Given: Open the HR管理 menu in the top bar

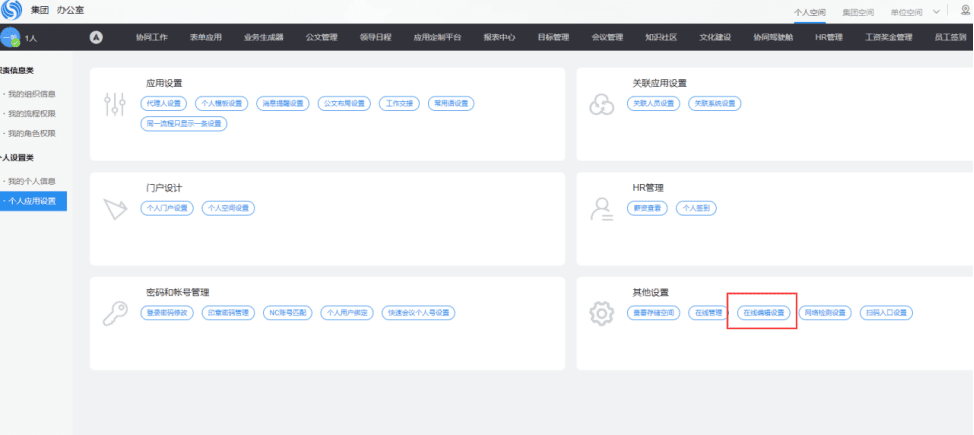Looking at the screenshot, I should point(829,37).
